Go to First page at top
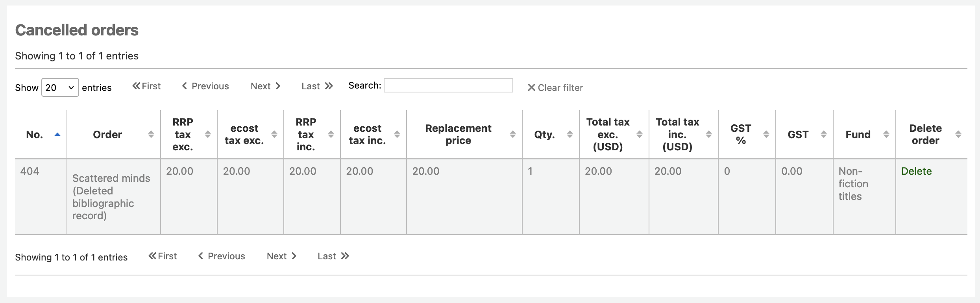 coord(146,86)
